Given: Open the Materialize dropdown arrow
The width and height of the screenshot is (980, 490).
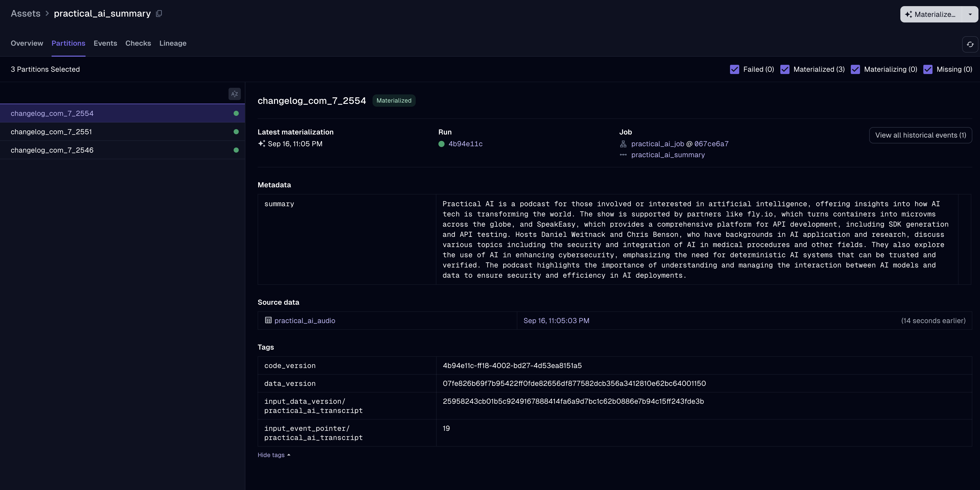Looking at the screenshot, I should coord(970,15).
